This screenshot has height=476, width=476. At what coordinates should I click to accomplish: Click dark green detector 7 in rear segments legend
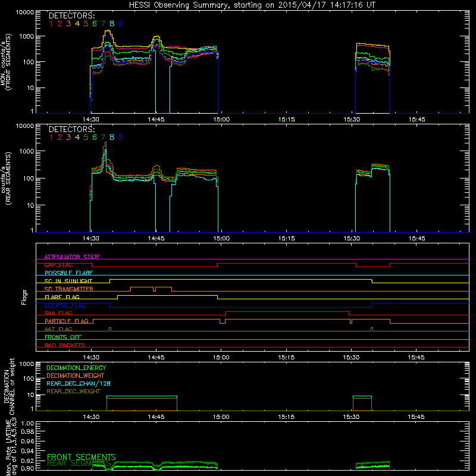coord(103,137)
